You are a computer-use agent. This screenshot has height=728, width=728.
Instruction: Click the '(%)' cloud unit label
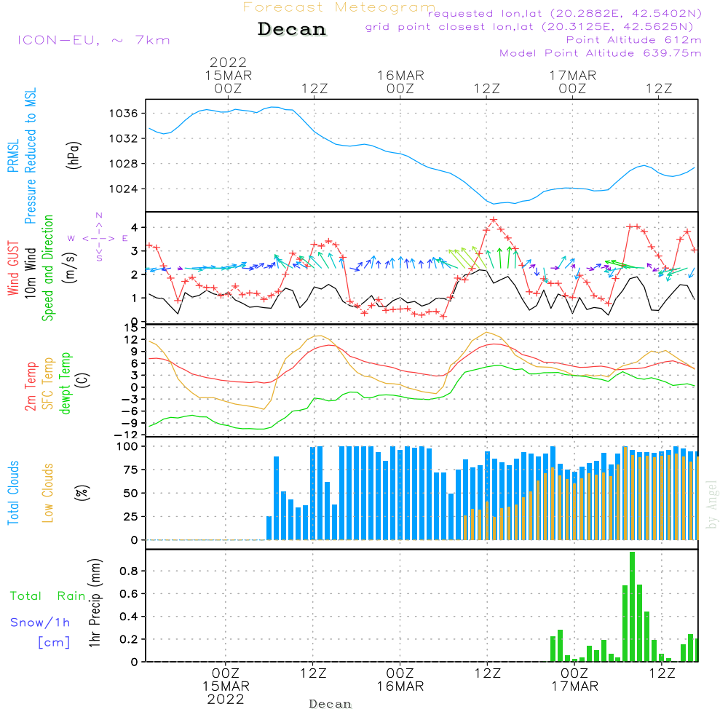point(82,493)
